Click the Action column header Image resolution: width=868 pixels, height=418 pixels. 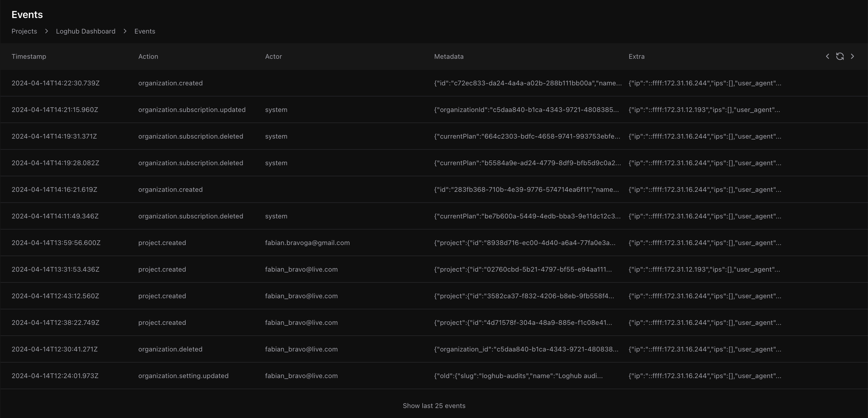148,57
